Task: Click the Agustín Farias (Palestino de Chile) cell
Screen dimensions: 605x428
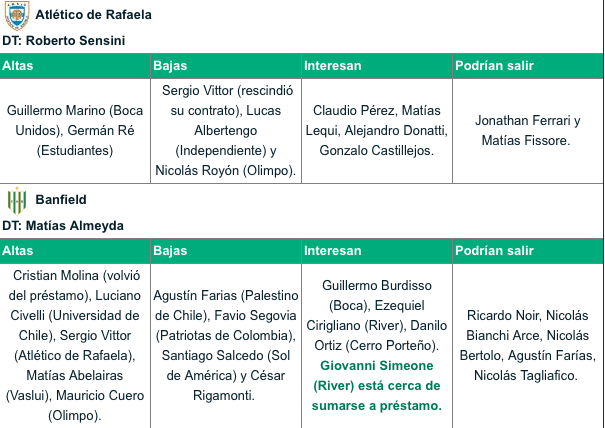Action: pyautogui.click(x=226, y=346)
